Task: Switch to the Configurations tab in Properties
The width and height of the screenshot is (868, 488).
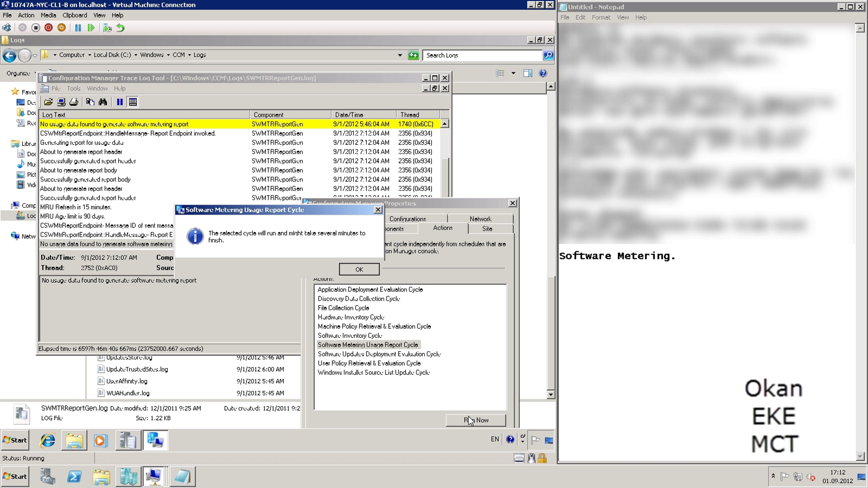Action: pyautogui.click(x=408, y=219)
